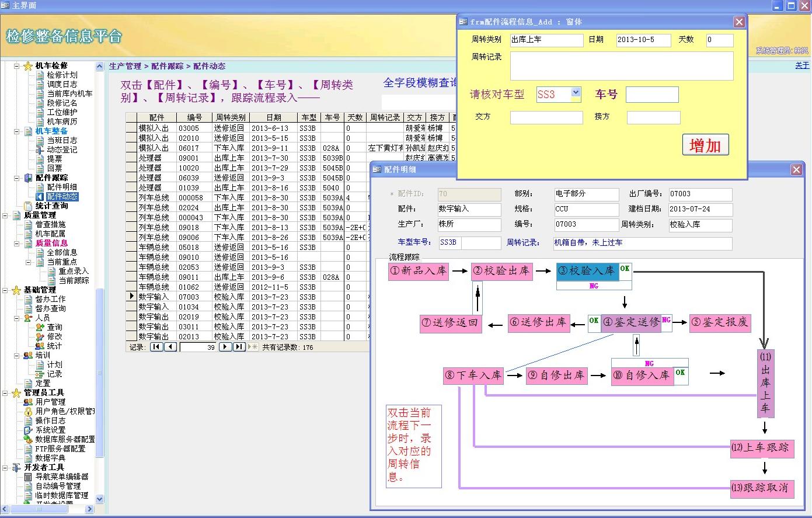
Task: Click the 日期 column header
Action: tap(273, 117)
